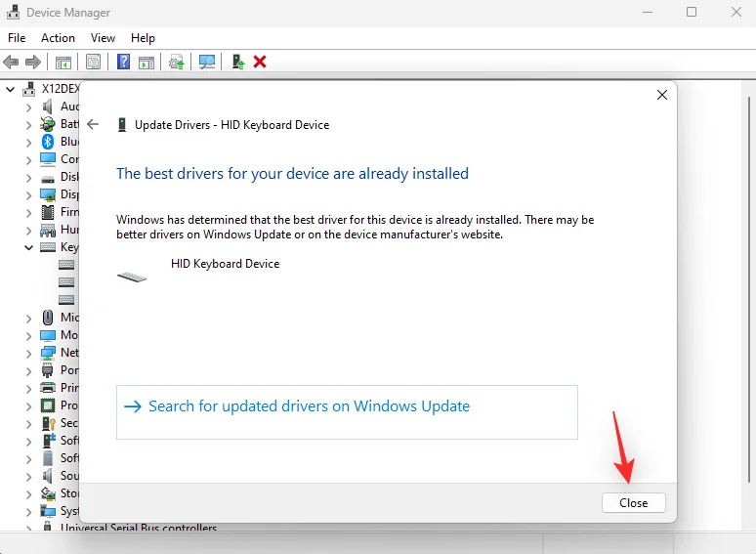Select the Security devices key icon
756x554 pixels.
point(48,423)
